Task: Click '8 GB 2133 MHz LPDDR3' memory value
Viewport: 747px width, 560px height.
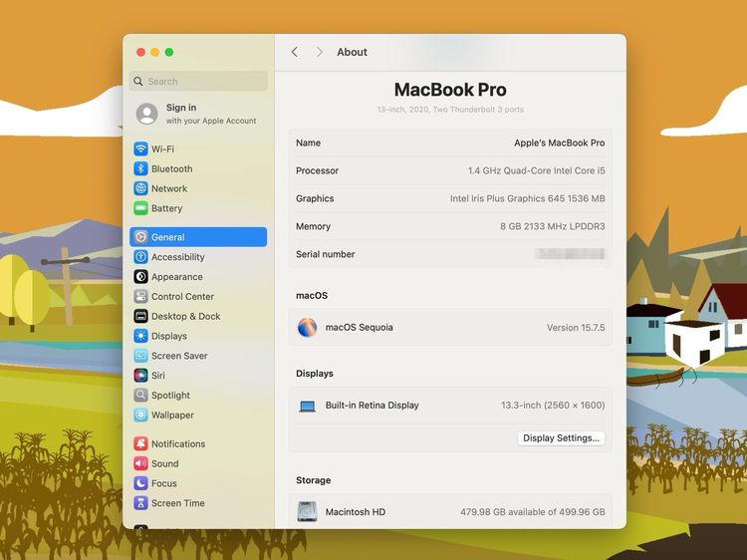Action: click(x=553, y=226)
